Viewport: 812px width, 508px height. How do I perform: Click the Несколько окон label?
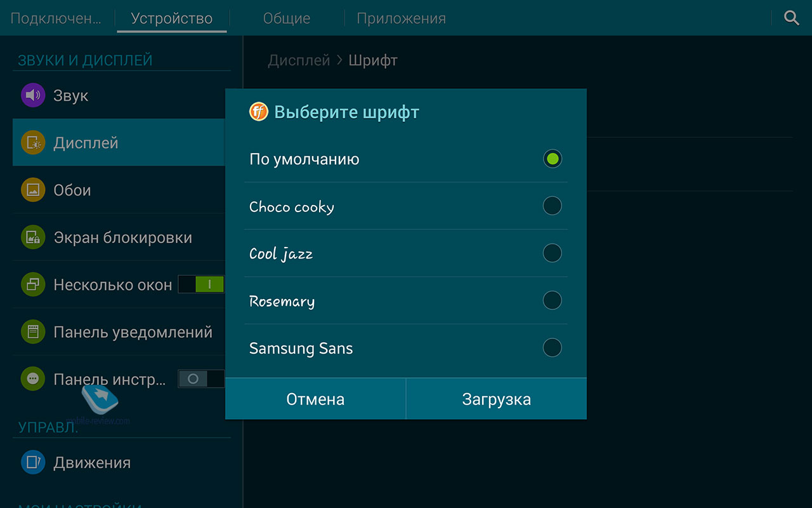click(x=112, y=285)
